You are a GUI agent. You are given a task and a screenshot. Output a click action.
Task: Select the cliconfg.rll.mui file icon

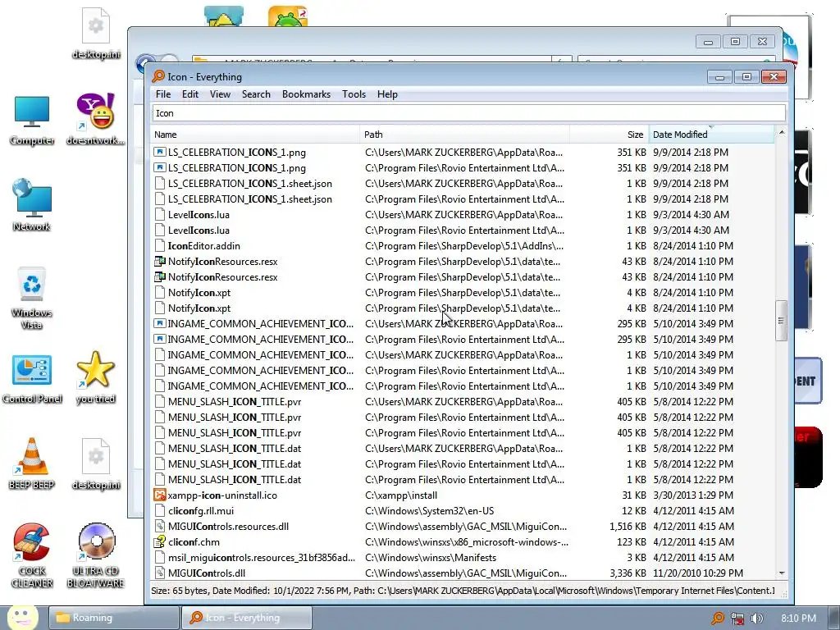[x=160, y=510]
